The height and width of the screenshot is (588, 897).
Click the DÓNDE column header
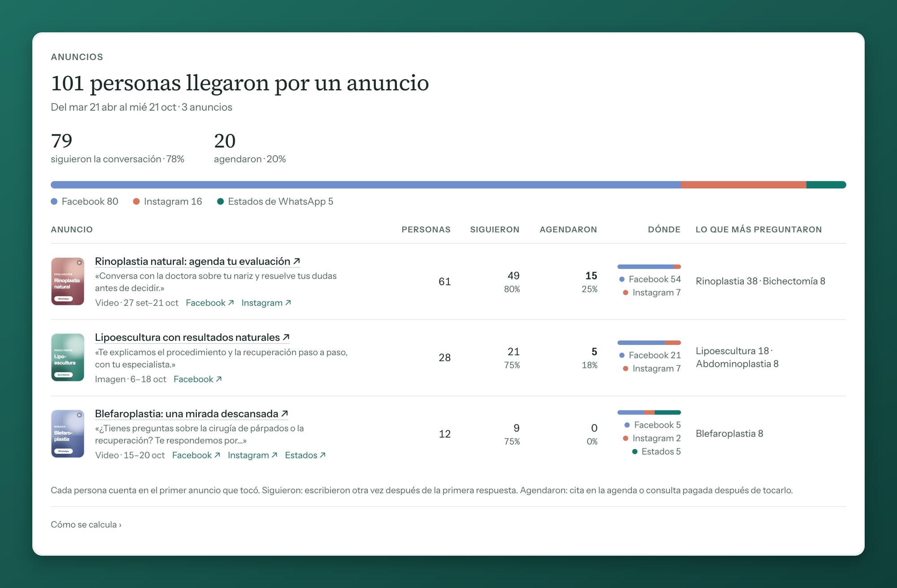(x=664, y=230)
